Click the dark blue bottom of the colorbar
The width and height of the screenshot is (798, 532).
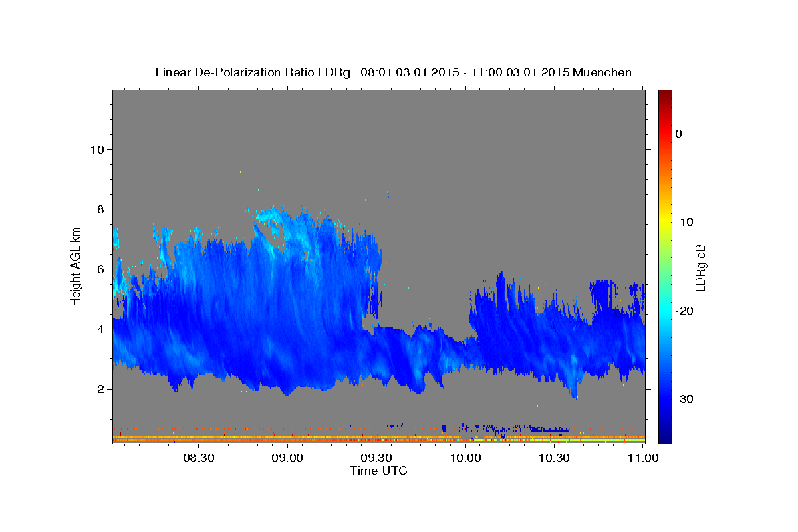click(x=665, y=438)
